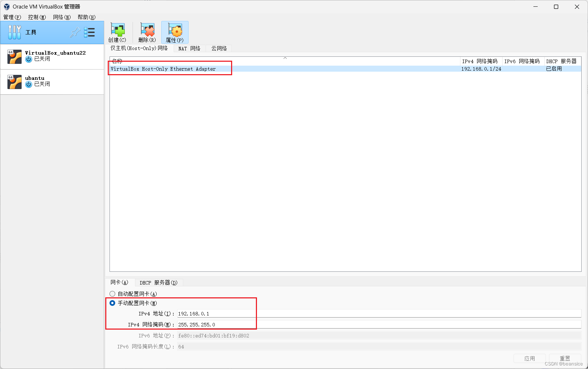Switch to the NAT 网络 tab
The height and width of the screenshot is (369, 588).
(x=189, y=49)
